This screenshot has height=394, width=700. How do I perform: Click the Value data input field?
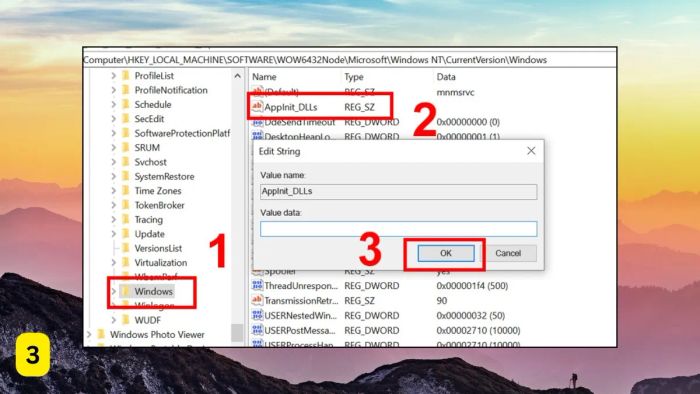pos(398,229)
